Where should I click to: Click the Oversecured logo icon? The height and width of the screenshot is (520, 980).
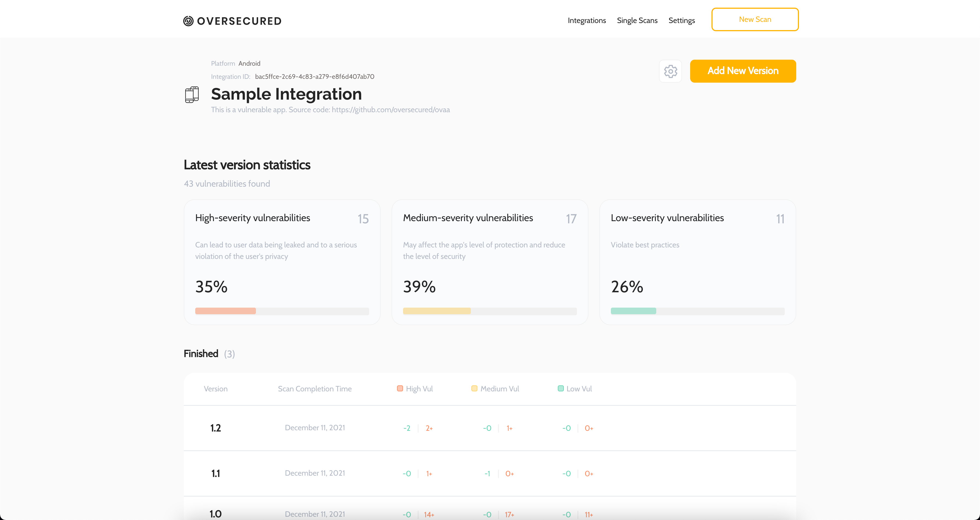(188, 21)
